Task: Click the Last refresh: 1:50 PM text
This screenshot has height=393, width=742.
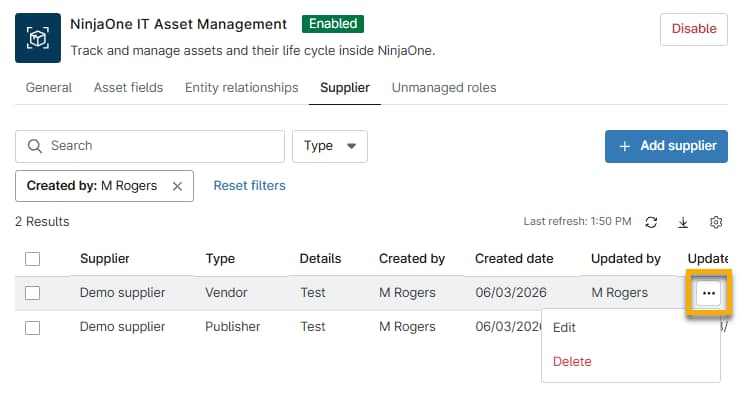Action: pos(577,222)
